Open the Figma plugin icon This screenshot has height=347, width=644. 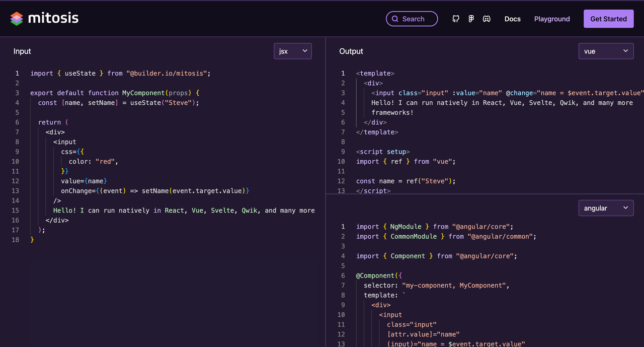click(x=471, y=19)
